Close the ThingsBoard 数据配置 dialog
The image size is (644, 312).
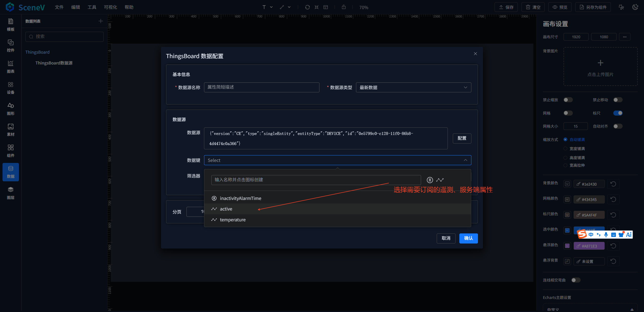(x=475, y=54)
